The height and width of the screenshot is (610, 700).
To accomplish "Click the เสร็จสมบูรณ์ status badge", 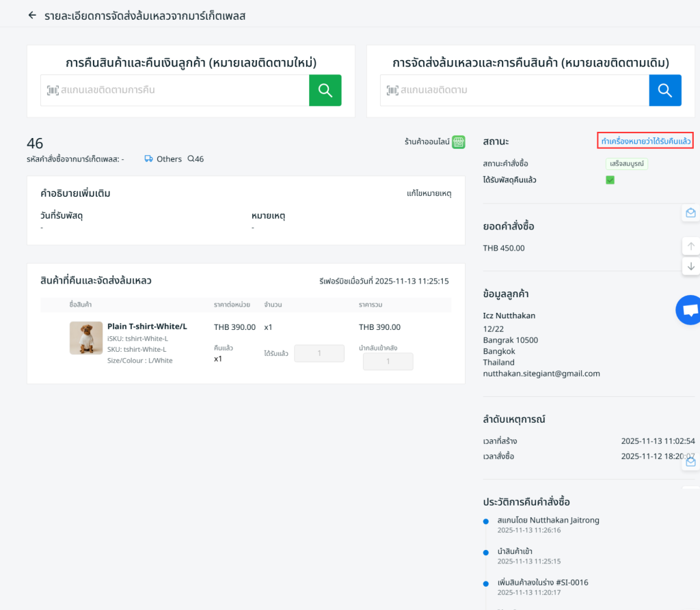I will (626, 164).
